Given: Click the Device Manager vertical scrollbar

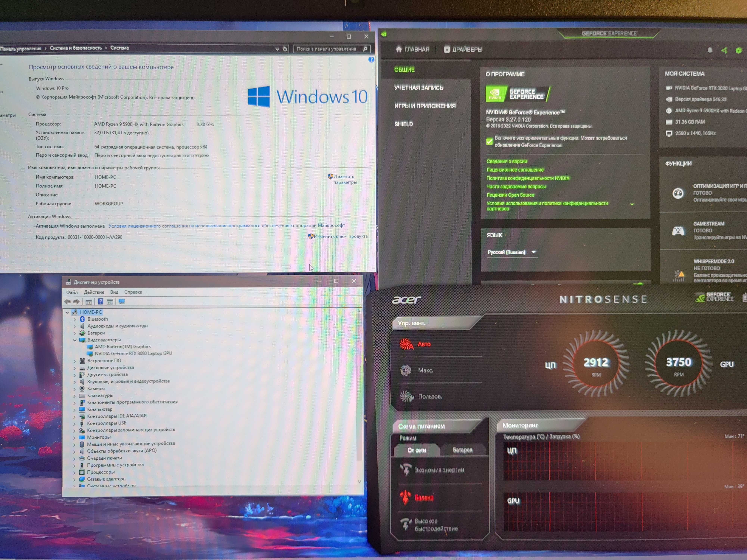Looking at the screenshot, I should pos(359,397).
